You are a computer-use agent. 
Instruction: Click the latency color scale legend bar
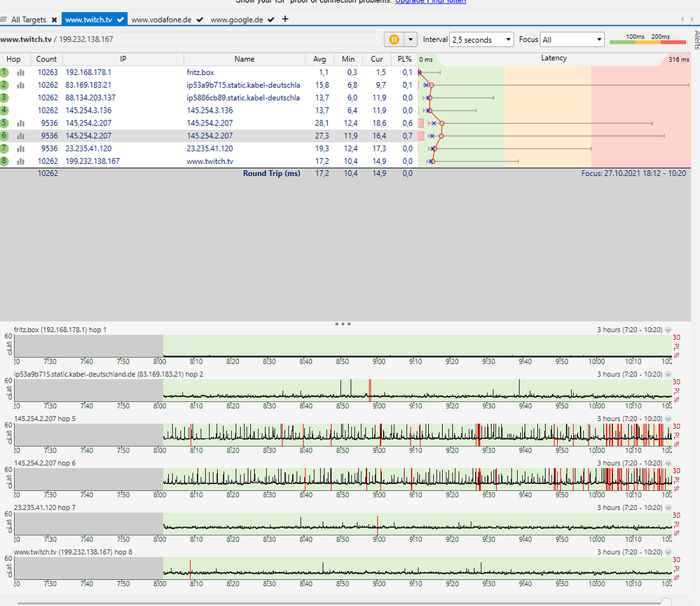pyautogui.click(x=647, y=43)
